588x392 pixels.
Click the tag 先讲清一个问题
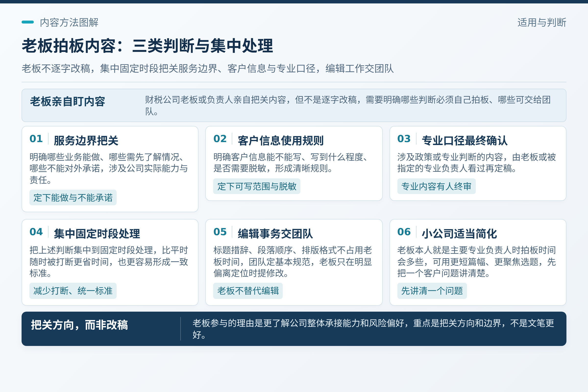tap(432, 291)
